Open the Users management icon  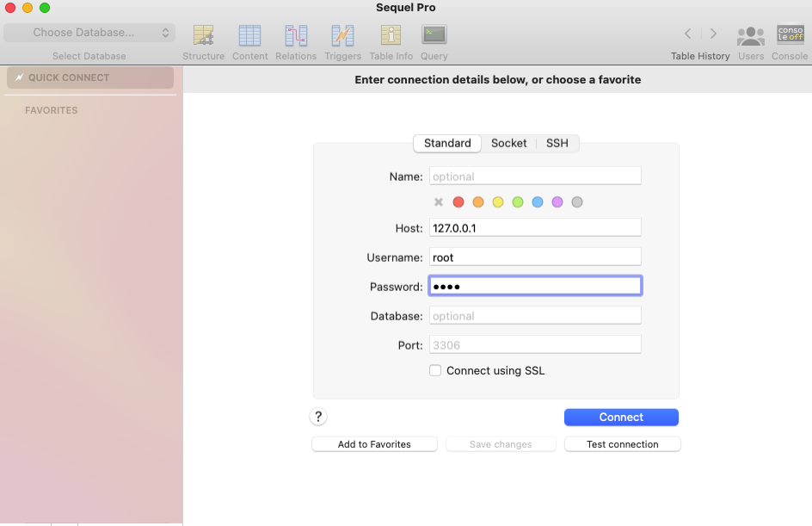[x=751, y=36]
